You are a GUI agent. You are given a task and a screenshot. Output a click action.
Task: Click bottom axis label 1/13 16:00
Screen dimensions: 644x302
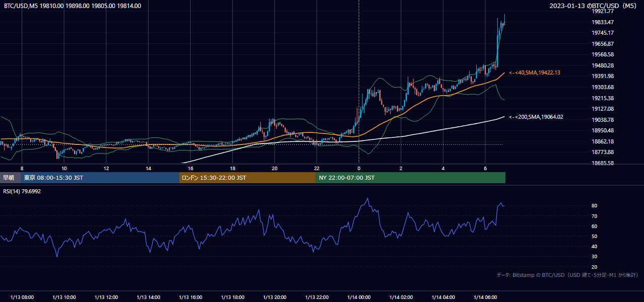tap(190, 297)
